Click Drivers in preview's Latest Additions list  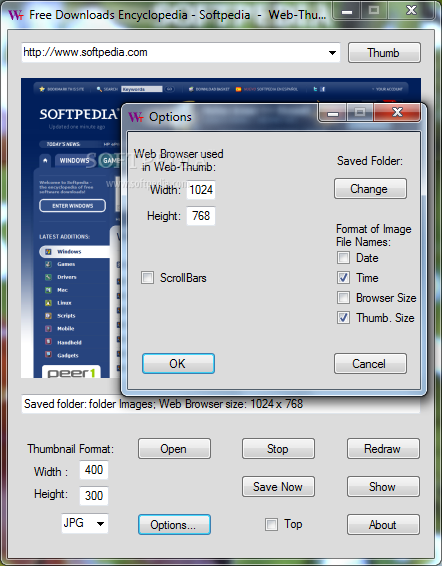(x=66, y=277)
